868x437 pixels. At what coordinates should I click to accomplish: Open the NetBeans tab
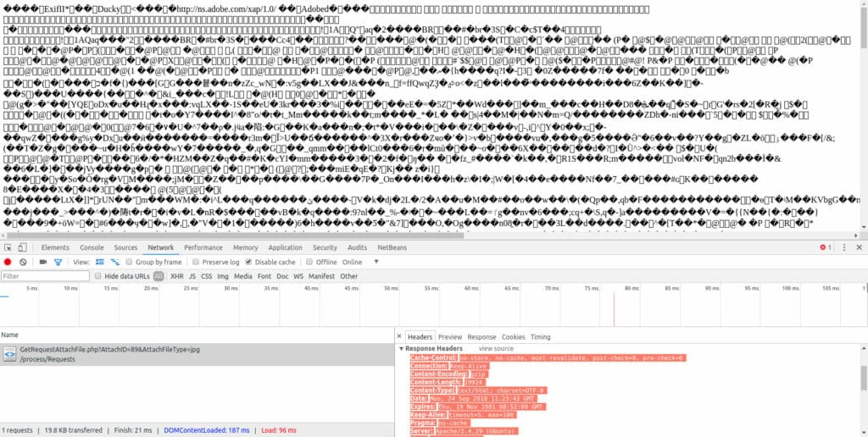tap(392, 247)
